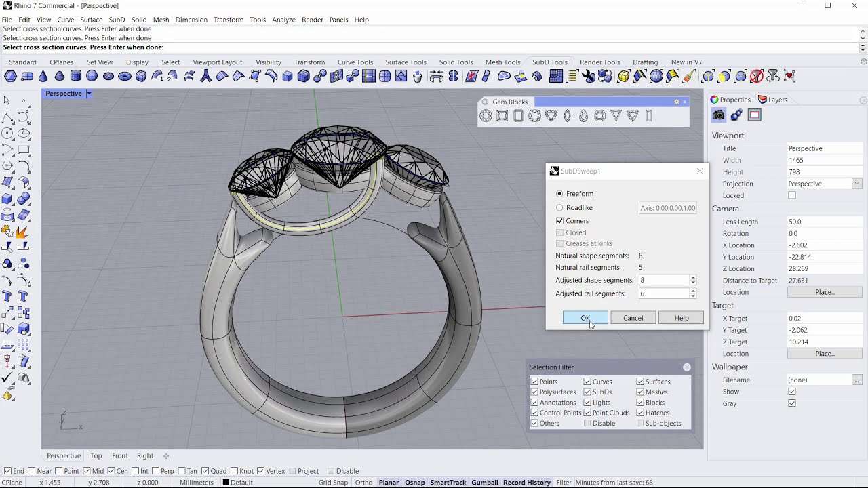Screen dimensions: 868x488
Task: Click the Lens Length input field
Action: (825, 222)
